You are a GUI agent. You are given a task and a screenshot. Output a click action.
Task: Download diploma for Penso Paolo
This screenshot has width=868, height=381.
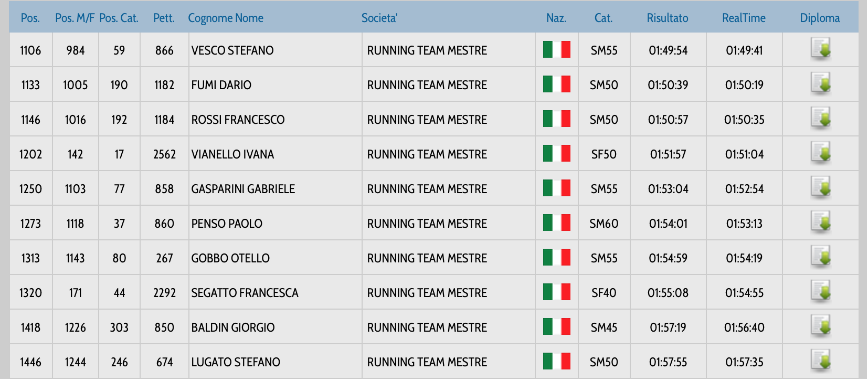point(820,222)
